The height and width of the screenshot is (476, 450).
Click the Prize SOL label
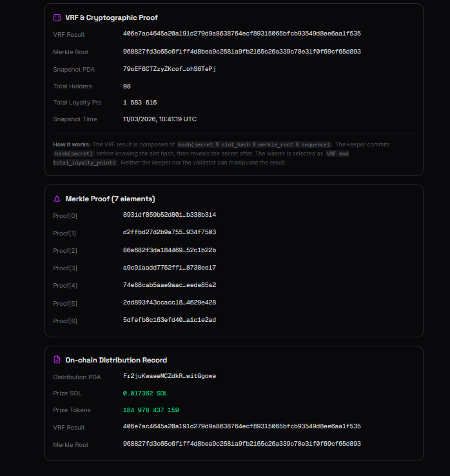(x=67, y=393)
